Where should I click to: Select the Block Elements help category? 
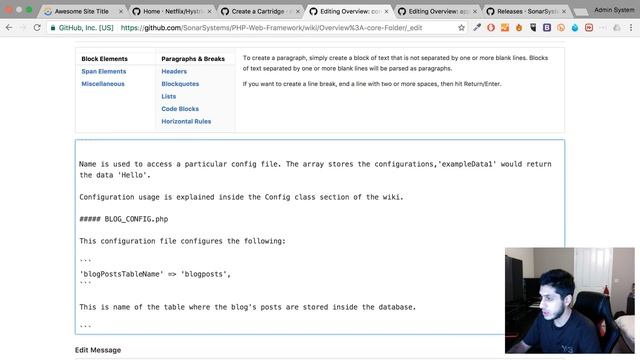tap(104, 59)
